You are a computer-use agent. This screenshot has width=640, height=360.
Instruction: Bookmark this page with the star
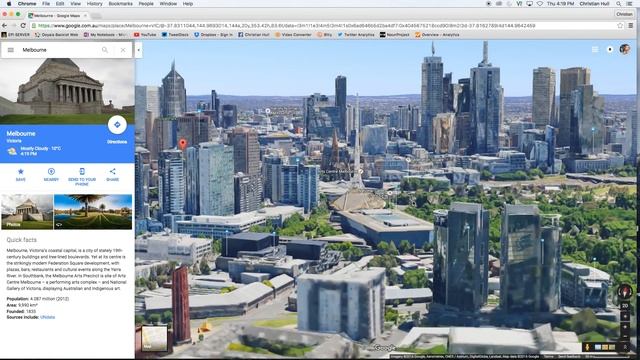[x=620, y=25]
